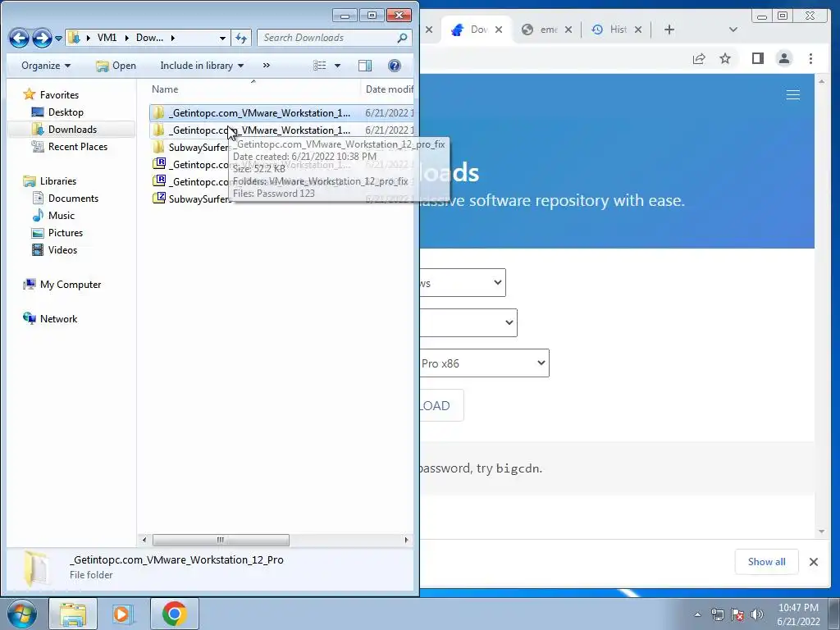Screen dimensions: 840x630
Task: Toggle the preview pane icon
Action: coord(365,66)
